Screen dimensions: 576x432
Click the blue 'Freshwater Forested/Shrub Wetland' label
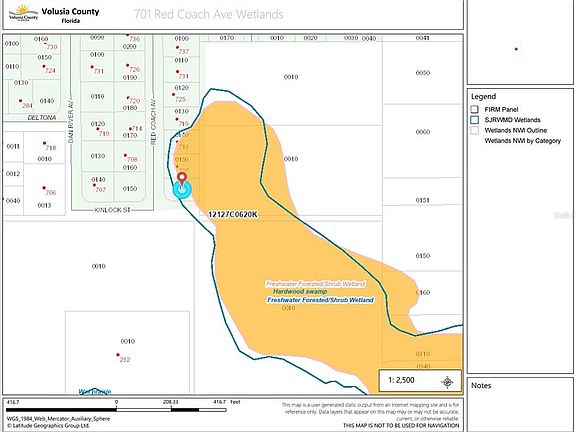tap(320, 300)
